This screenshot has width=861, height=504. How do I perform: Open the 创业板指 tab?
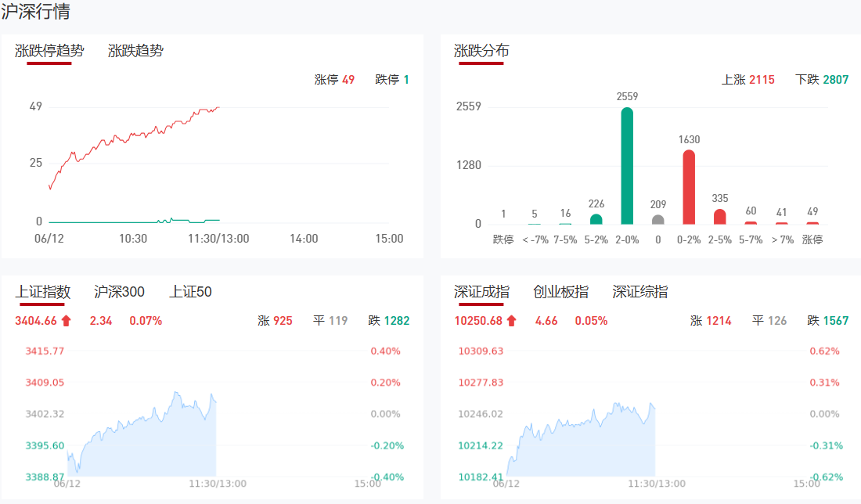[x=560, y=292]
